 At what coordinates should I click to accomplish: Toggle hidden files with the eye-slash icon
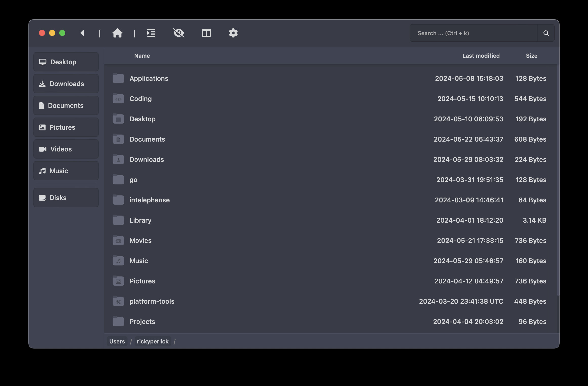click(x=179, y=33)
